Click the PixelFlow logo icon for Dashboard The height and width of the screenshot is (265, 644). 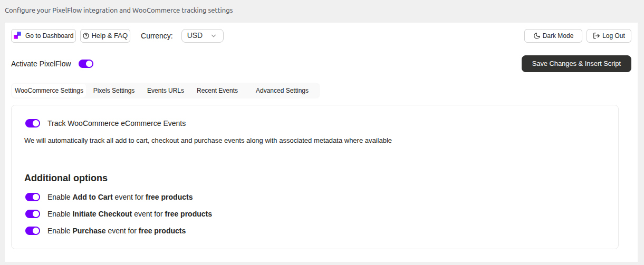pos(17,36)
